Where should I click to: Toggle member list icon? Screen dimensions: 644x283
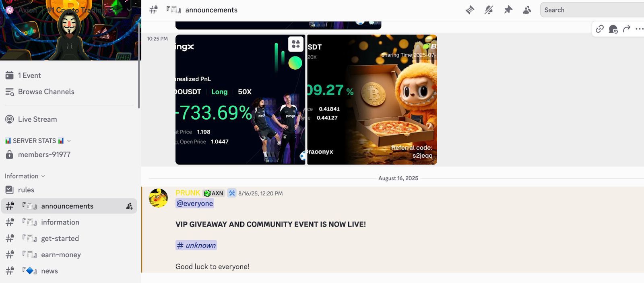click(527, 10)
